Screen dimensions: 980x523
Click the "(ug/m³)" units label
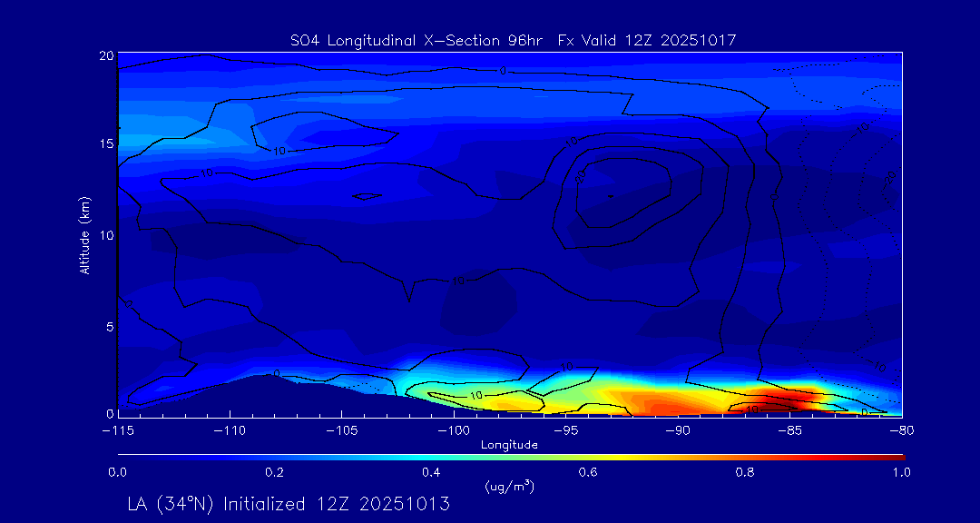point(509,486)
